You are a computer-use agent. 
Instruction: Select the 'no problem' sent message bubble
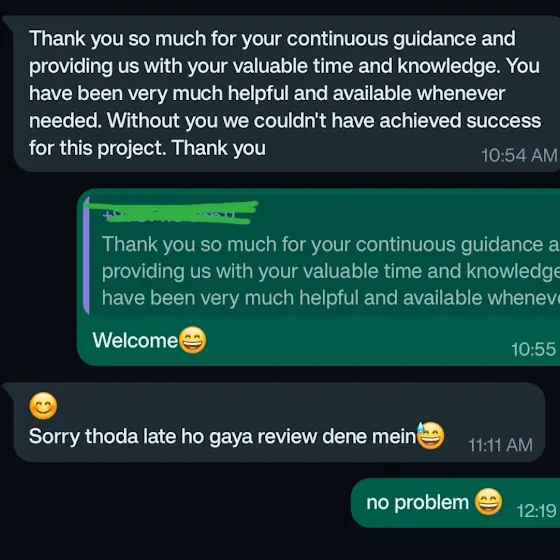pos(455,503)
